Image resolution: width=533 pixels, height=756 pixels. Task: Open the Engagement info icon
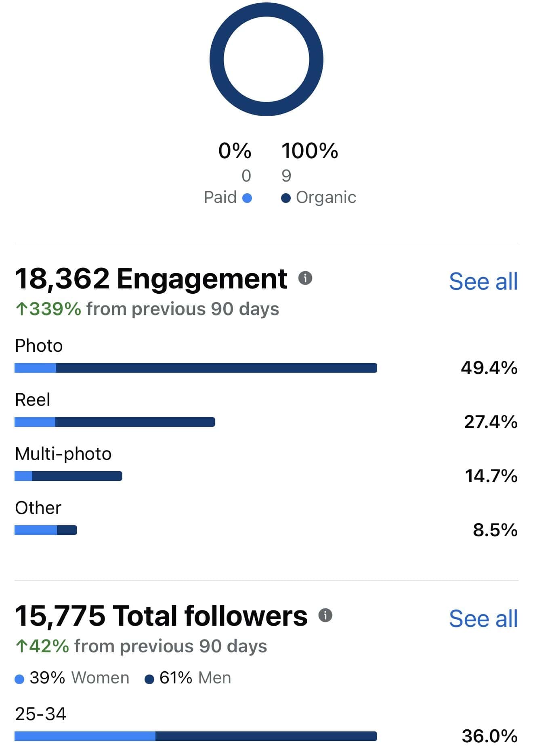(x=305, y=278)
